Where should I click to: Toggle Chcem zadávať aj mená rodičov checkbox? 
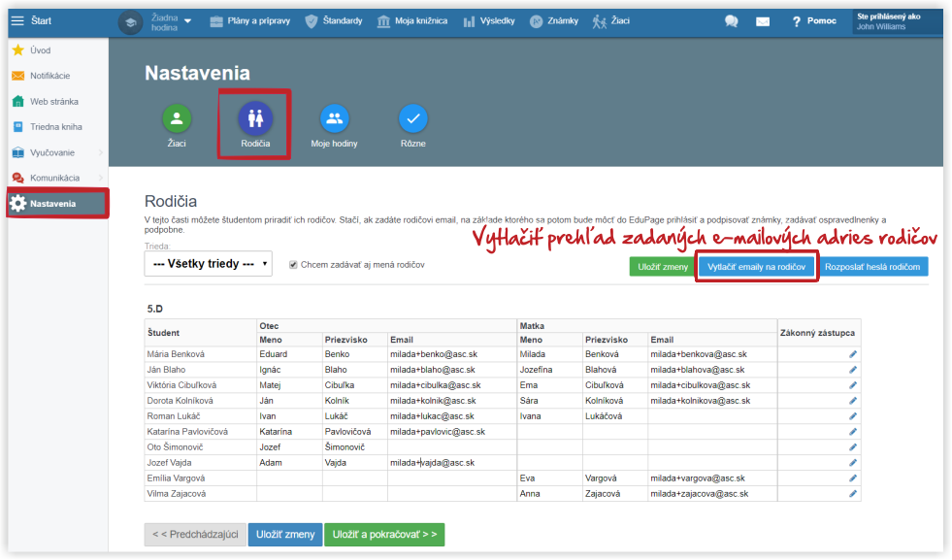pyautogui.click(x=293, y=265)
